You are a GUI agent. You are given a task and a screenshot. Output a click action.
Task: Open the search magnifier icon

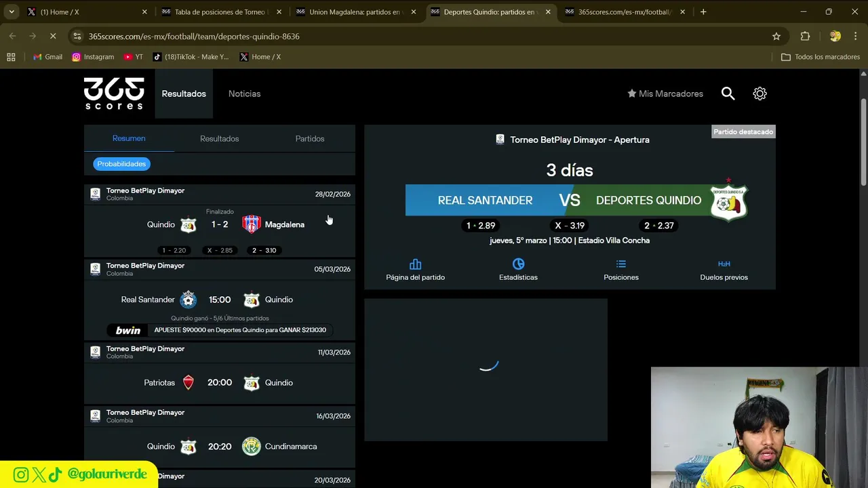coord(728,94)
